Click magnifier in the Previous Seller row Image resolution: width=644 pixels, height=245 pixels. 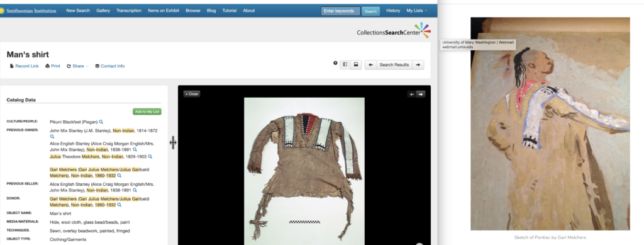coord(135,190)
